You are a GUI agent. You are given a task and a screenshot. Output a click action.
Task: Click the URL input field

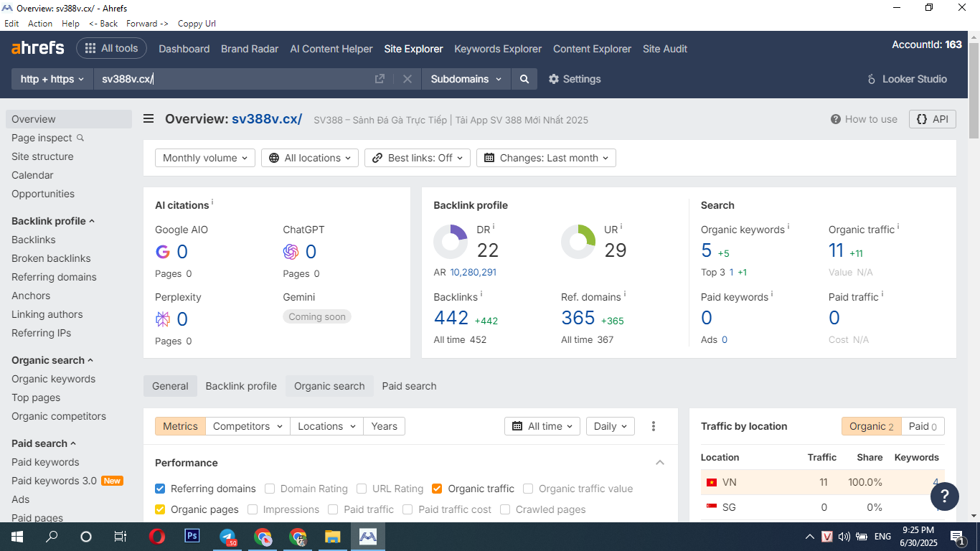click(x=233, y=79)
